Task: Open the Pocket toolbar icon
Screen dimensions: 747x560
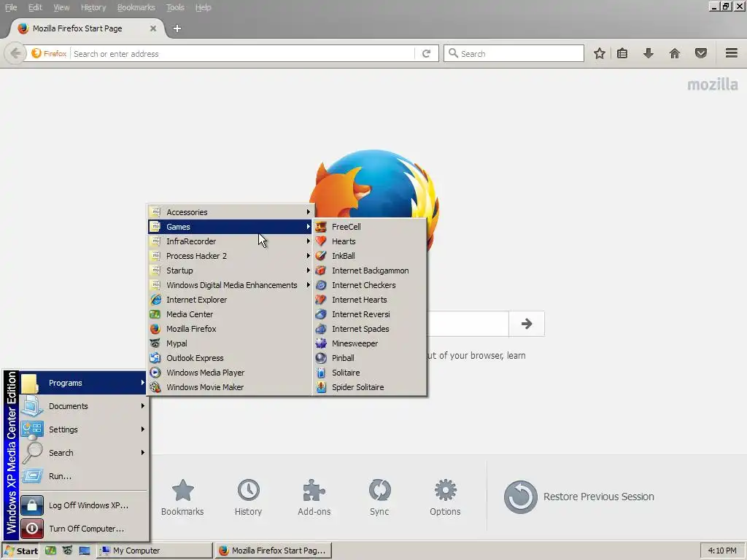Action: (x=701, y=53)
